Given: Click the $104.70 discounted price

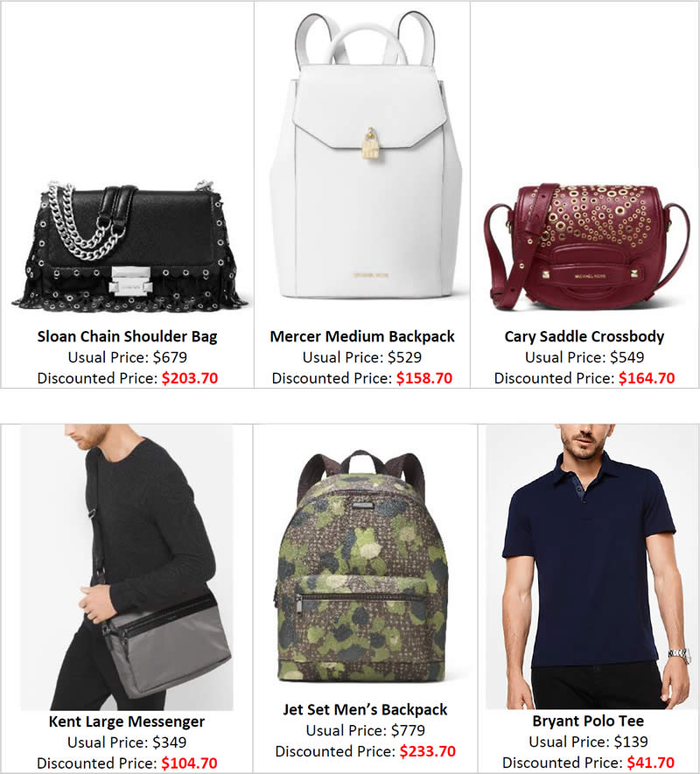Looking at the screenshot, I should pos(189,763).
